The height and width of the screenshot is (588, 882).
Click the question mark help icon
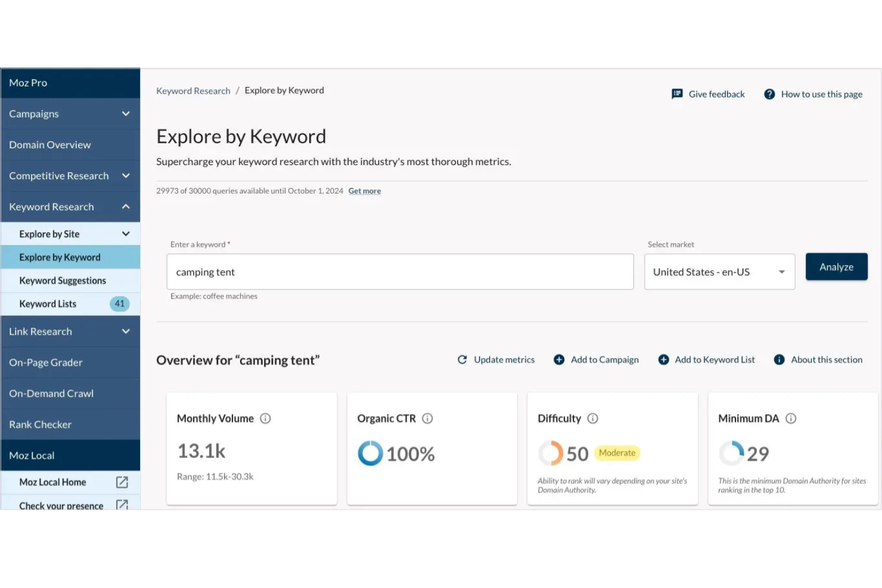(769, 94)
